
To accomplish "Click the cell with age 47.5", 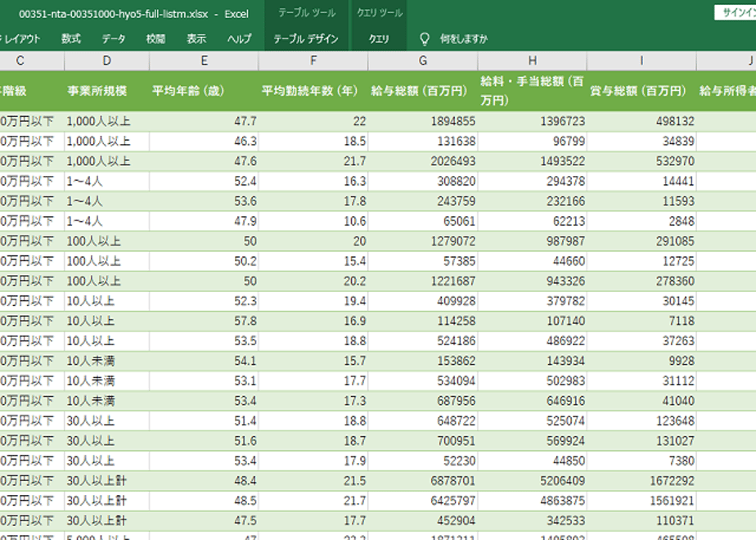I will [204, 522].
